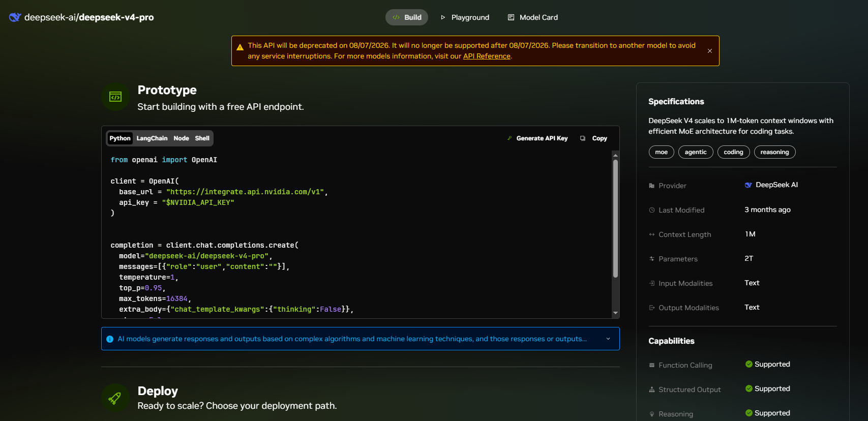Click the "2T" parameters value
The width and height of the screenshot is (868, 421).
pos(749,258)
